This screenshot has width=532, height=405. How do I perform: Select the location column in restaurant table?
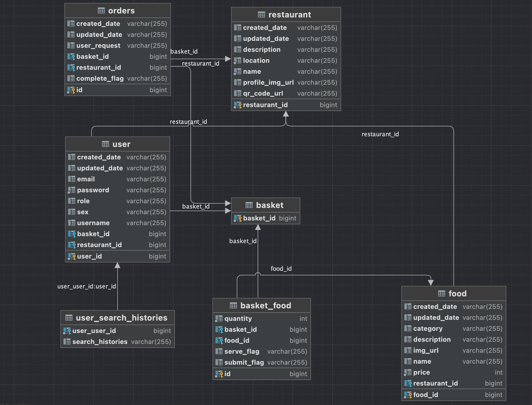tap(256, 61)
